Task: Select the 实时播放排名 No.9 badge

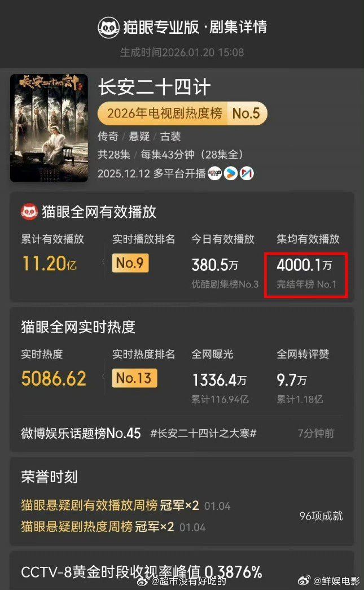Action: [130, 263]
